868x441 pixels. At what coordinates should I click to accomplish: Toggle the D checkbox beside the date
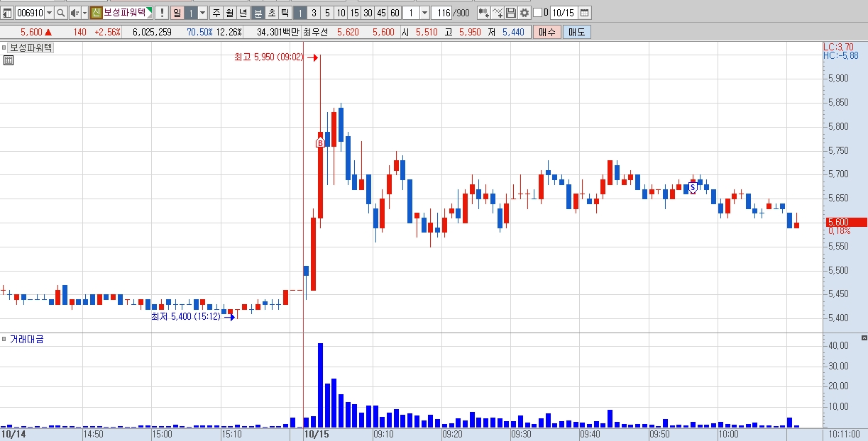(x=537, y=13)
